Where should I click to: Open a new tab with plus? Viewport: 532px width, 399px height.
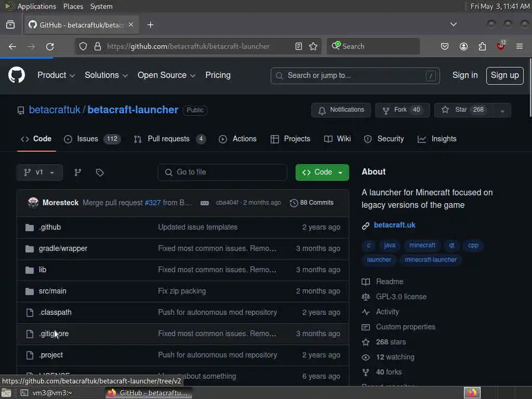(x=150, y=25)
